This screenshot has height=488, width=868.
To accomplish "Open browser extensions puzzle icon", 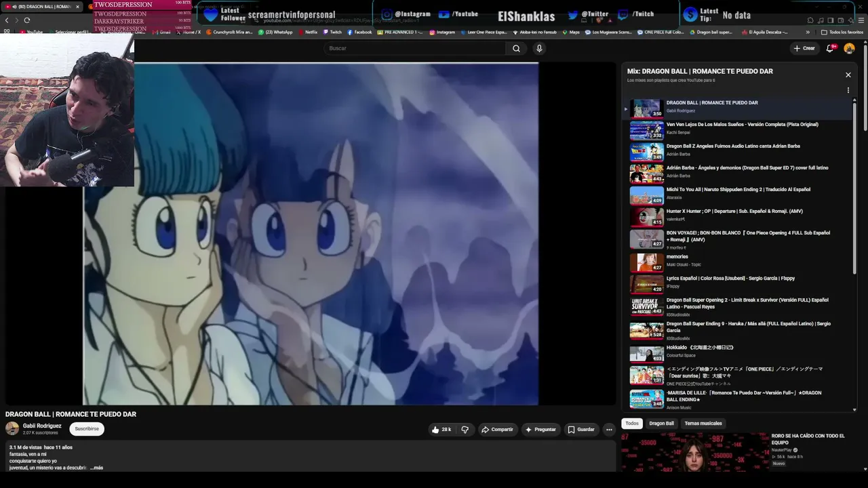I will click(810, 20).
